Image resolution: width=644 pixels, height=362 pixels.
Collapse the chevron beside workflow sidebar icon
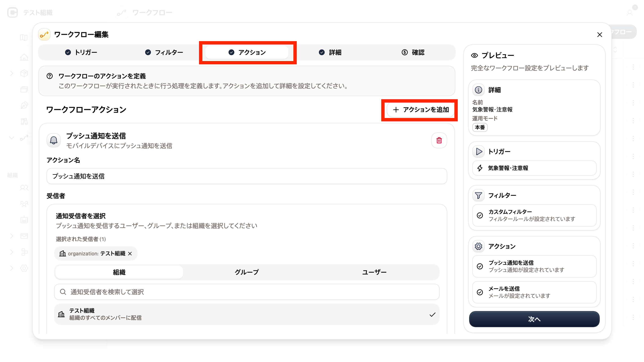click(12, 138)
